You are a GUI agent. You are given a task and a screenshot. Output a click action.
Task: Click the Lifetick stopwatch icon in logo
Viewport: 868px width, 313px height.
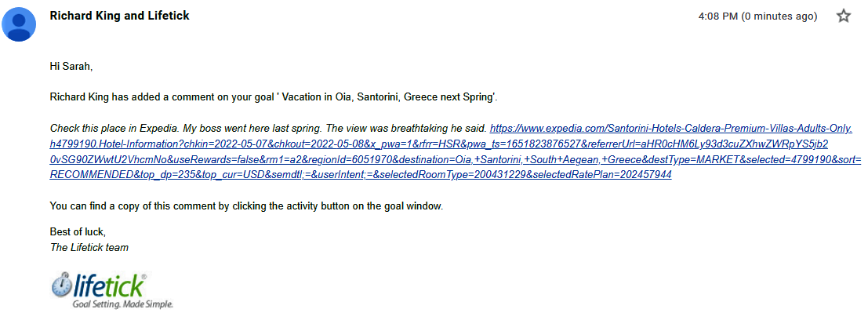(x=61, y=285)
